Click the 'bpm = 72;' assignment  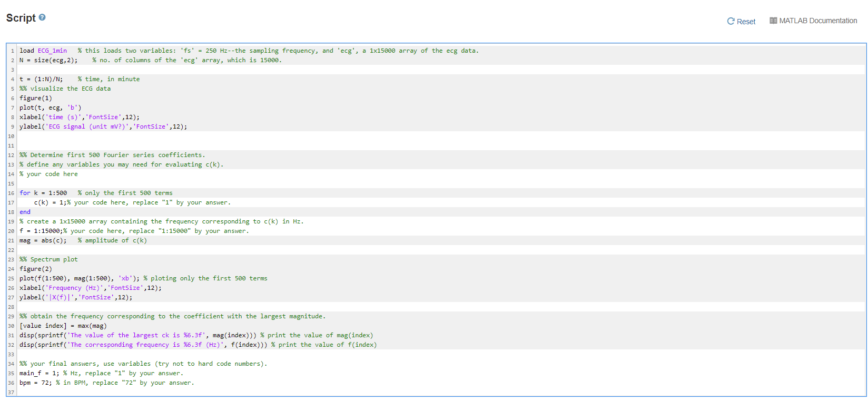coord(36,383)
